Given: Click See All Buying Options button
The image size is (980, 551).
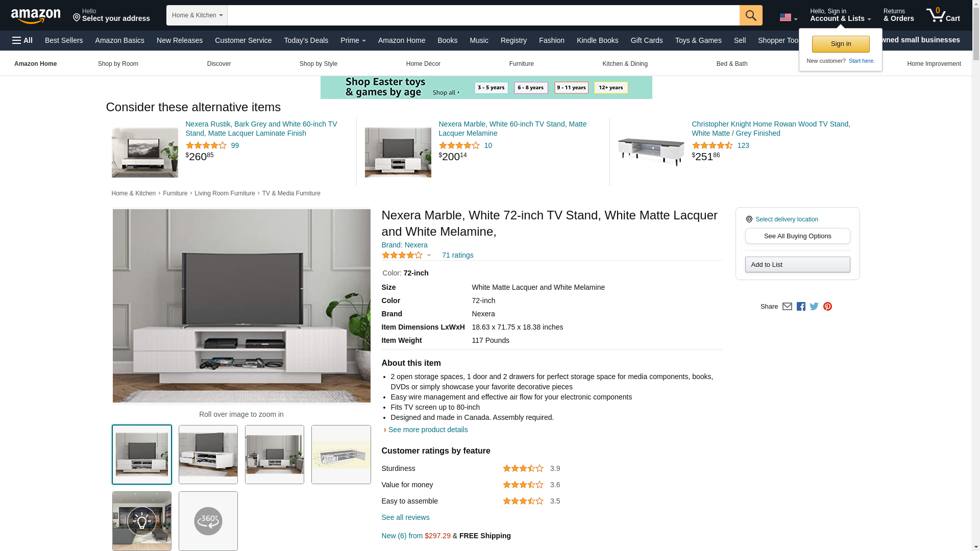Looking at the screenshot, I should 797,236.
